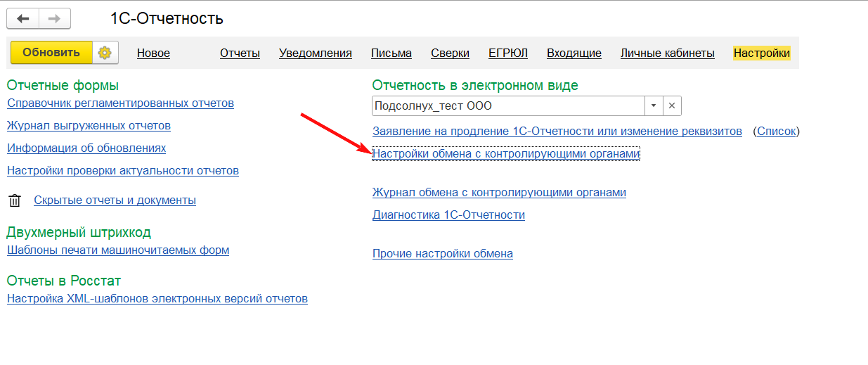Open the Личные кабинеты tab

coord(668,53)
